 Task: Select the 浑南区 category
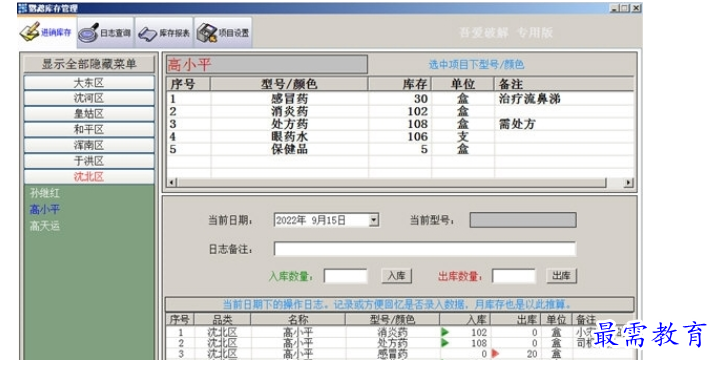89,145
